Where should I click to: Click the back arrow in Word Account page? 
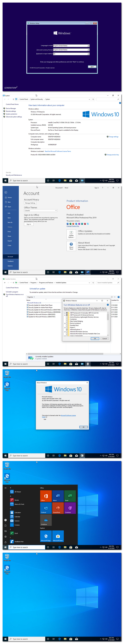pos(6,192)
